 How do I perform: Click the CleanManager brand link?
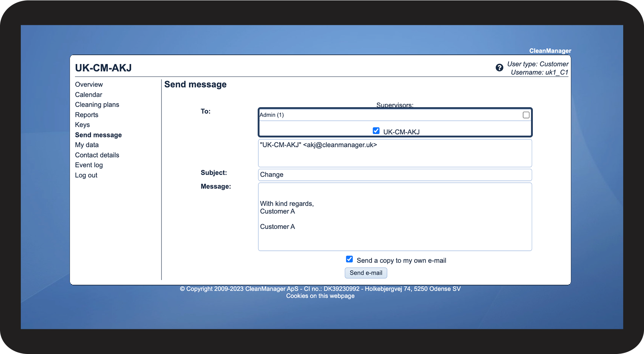coord(550,51)
